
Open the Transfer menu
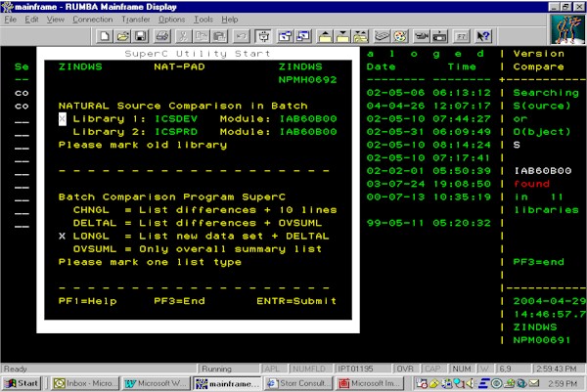[137, 19]
